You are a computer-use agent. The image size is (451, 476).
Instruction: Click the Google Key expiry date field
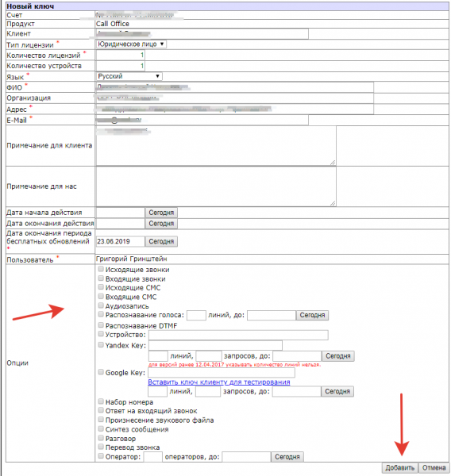coord(297,391)
